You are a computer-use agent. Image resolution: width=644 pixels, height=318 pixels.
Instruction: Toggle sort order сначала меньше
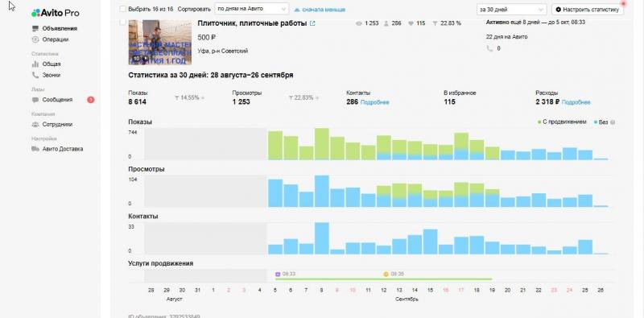pyautogui.click(x=320, y=10)
